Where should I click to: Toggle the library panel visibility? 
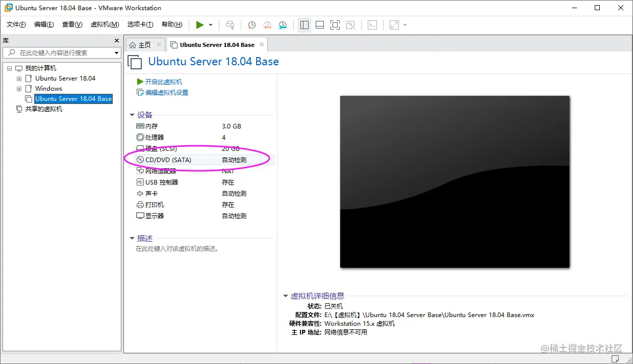[x=305, y=24]
